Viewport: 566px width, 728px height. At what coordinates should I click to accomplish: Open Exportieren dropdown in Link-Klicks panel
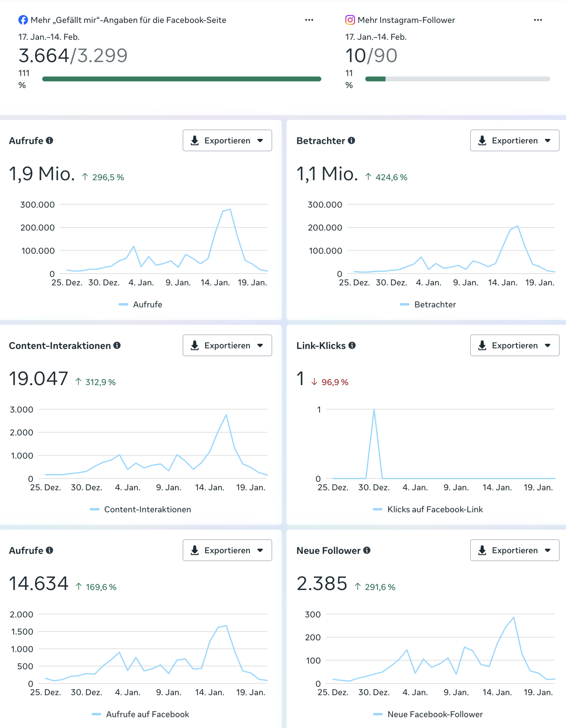[x=514, y=345]
